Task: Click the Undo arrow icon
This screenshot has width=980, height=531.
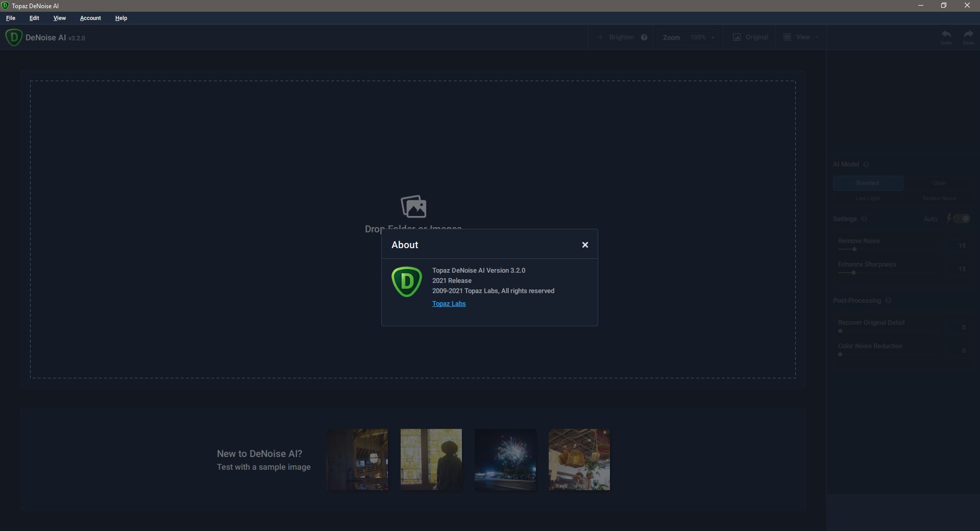Action: (x=946, y=35)
